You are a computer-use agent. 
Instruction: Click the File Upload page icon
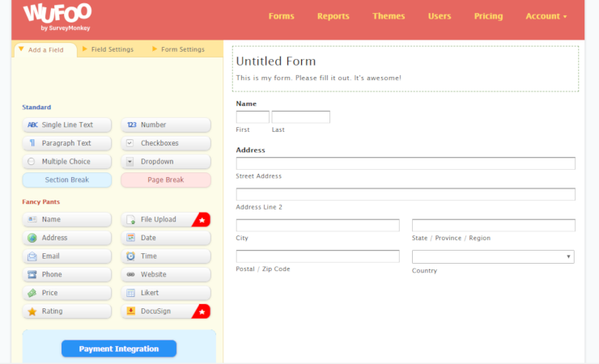pyautogui.click(x=130, y=219)
